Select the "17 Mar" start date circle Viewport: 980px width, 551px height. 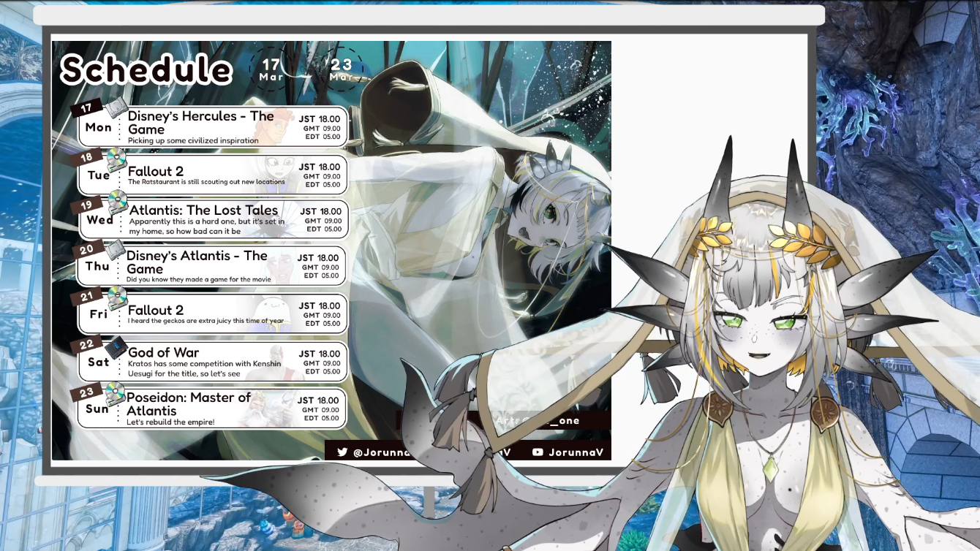tap(271, 70)
